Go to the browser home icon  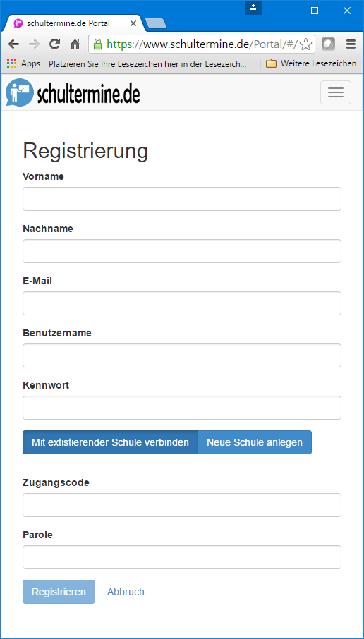75,44
